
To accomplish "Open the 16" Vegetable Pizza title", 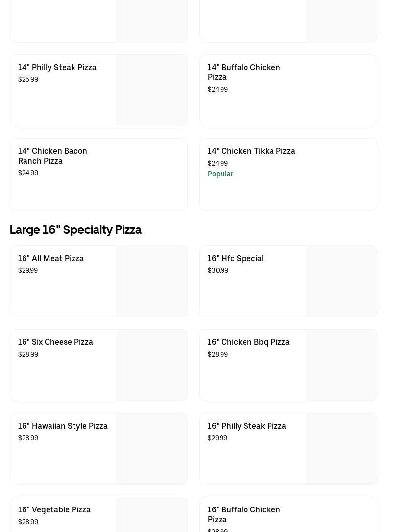I will coord(54,509).
